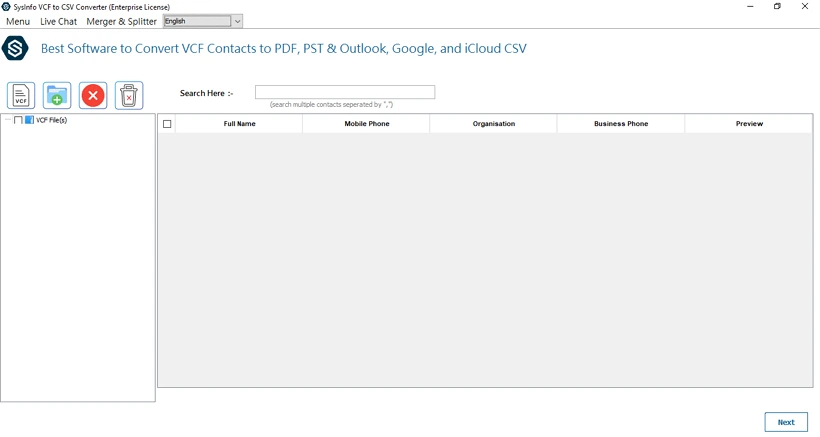Click the blue VCF File(s) tree node icon
Viewport: 820px width, 437px height.
29,120
